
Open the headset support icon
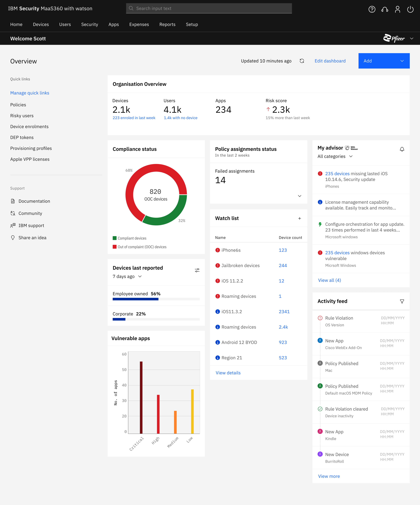pos(385,9)
